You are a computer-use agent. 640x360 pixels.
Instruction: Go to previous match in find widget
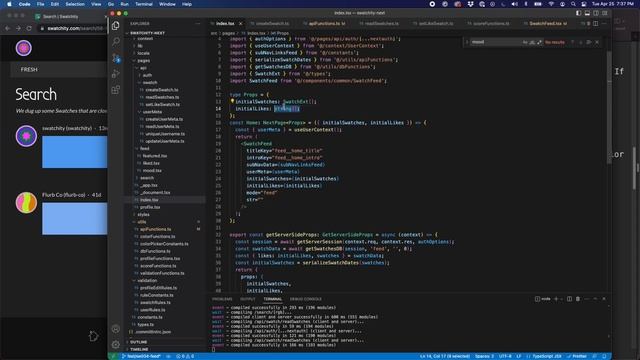point(572,42)
